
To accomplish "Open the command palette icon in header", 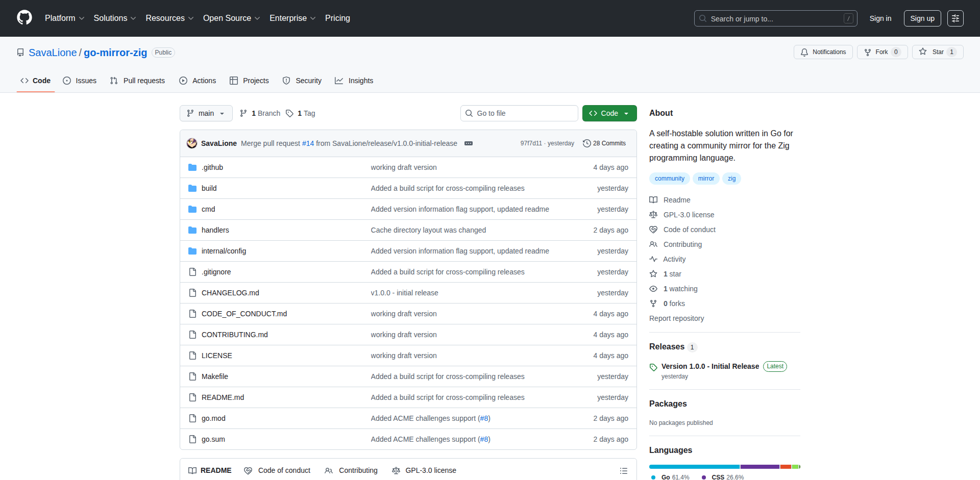I will pyautogui.click(x=955, y=18).
